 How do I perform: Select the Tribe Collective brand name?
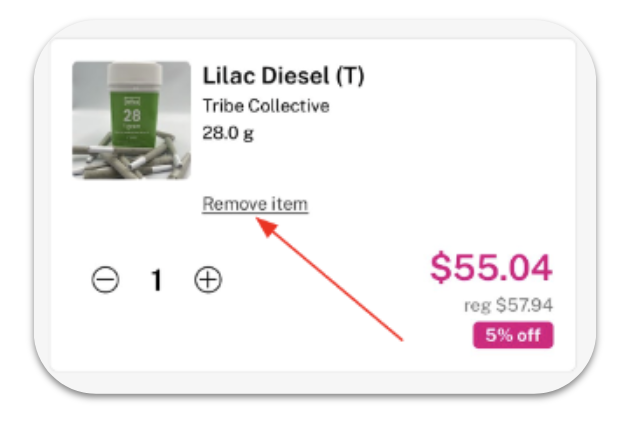tap(266, 106)
